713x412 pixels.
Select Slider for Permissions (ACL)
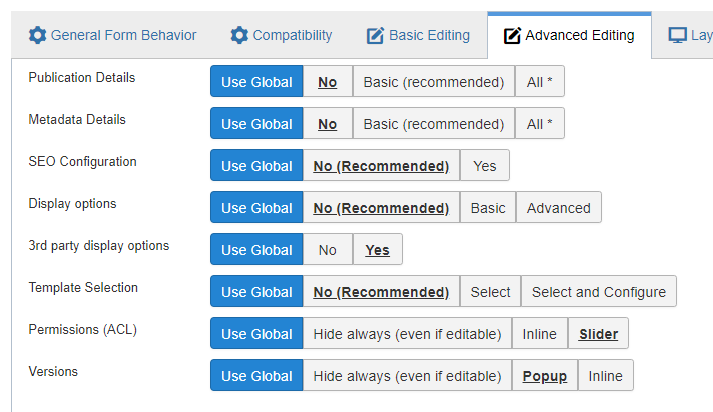[598, 333]
